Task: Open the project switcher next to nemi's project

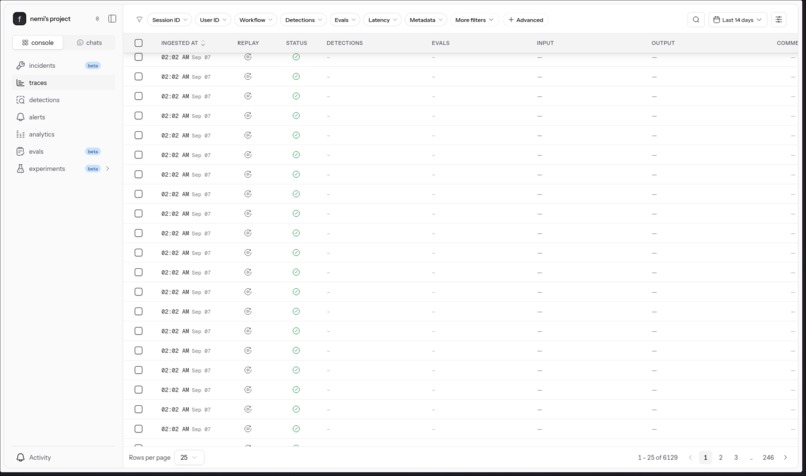Action: point(97,19)
